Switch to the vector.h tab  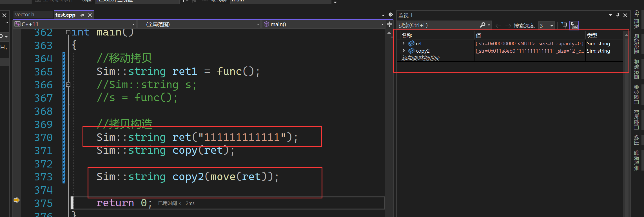pyautogui.click(x=25, y=15)
